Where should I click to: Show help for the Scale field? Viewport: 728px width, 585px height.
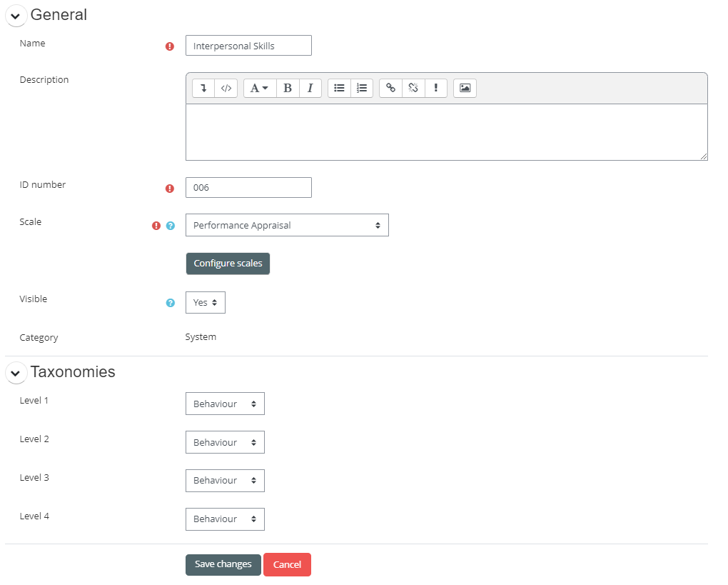[170, 226]
